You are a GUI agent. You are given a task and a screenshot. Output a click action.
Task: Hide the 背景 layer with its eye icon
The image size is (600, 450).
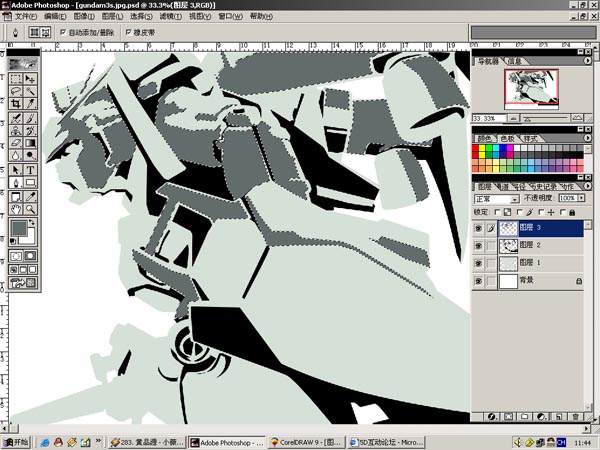tap(478, 281)
